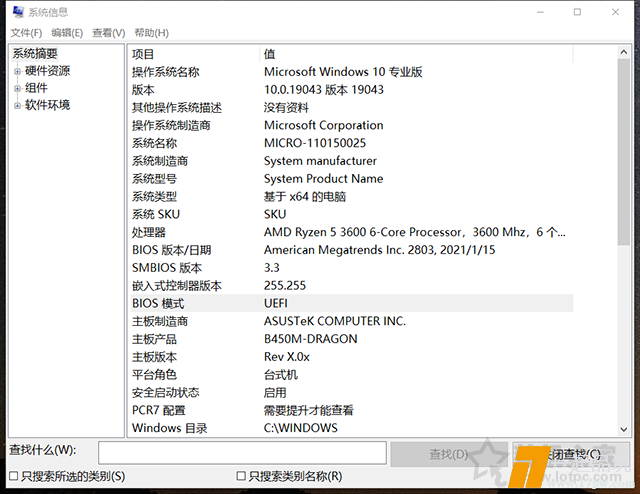
Task: Open the 查看(V) menu
Action: [x=109, y=33]
